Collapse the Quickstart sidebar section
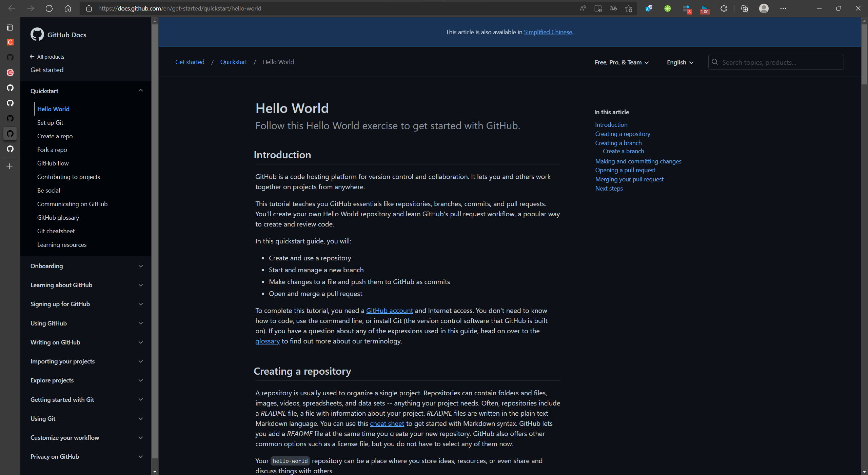 click(x=141, y=91)
